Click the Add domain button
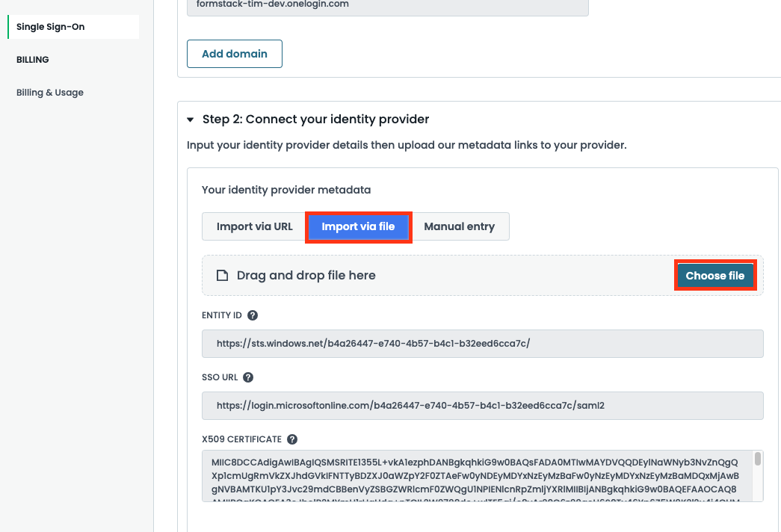The width and height of the screenshot is (781, 532). click(x=234, y=53)
